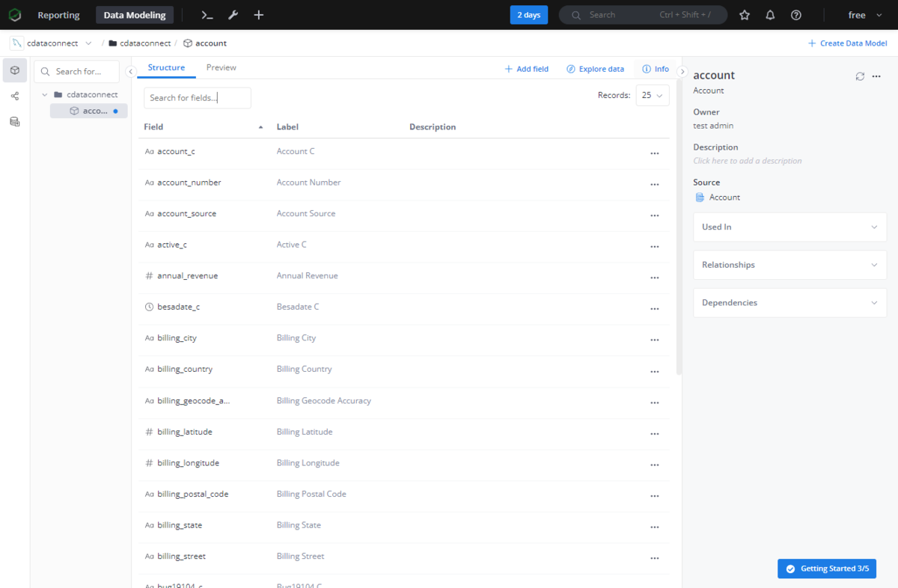
Task: Toggle the Info panel button
Action: tap(656, 69)
